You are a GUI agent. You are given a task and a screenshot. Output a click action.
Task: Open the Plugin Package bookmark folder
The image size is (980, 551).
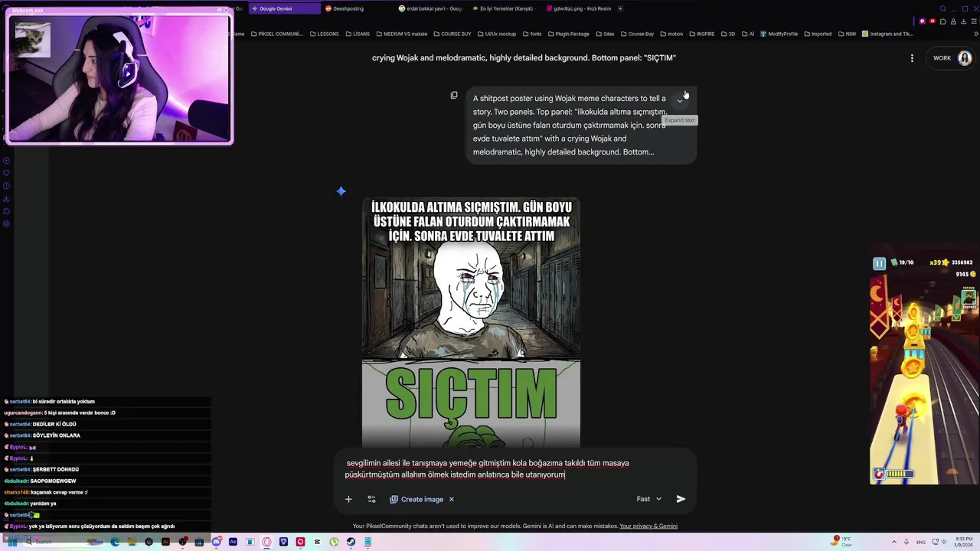pos(568,34)
